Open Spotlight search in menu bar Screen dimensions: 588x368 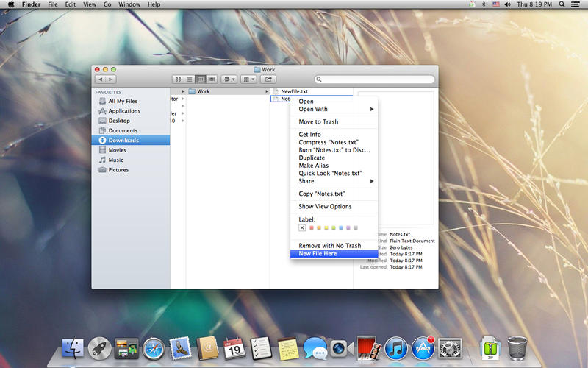pos(562,4)
